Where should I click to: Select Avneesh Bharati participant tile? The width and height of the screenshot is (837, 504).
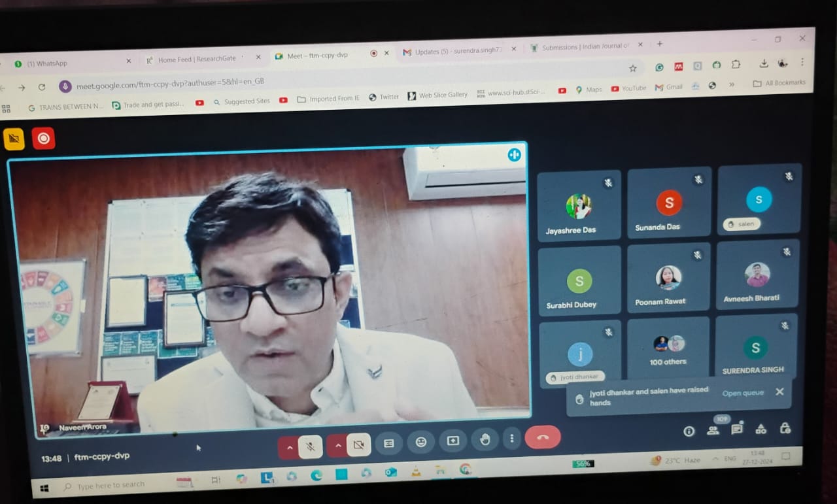pos(757,274)
